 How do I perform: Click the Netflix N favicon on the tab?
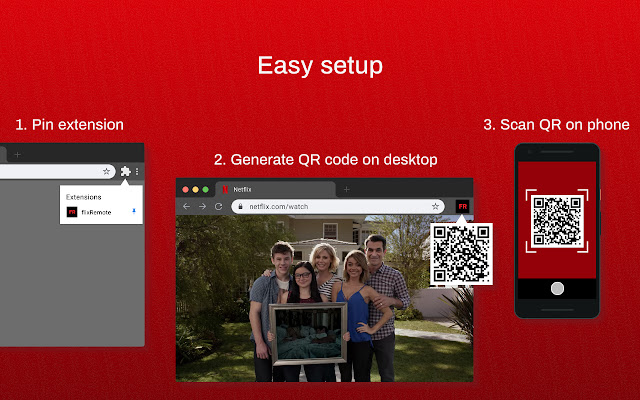[x=225, y=189]
